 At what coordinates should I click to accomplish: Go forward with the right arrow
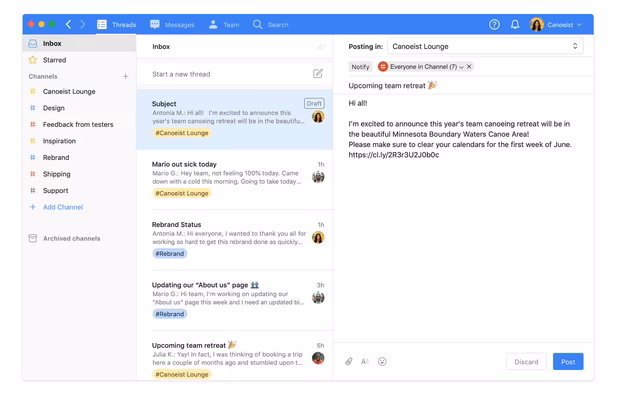82,24
